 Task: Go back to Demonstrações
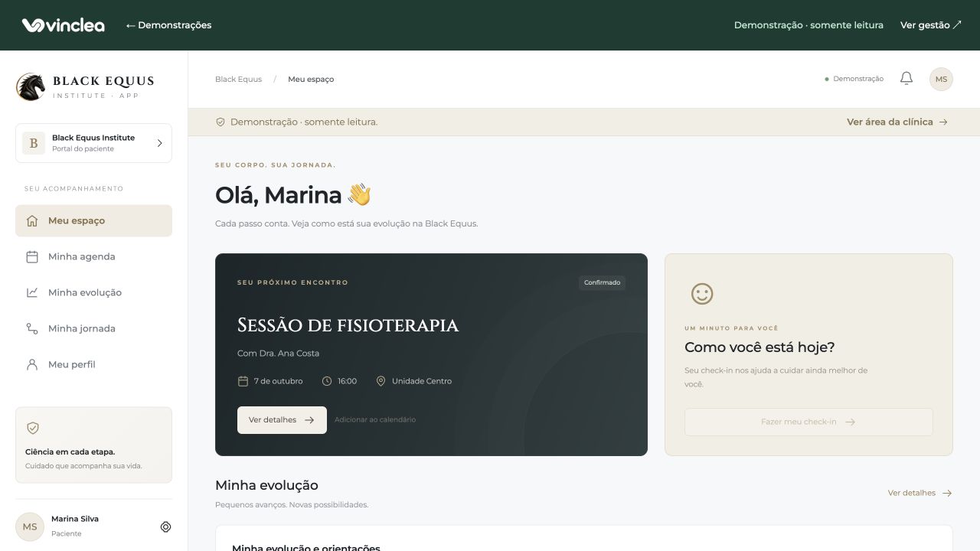[168, 25]
